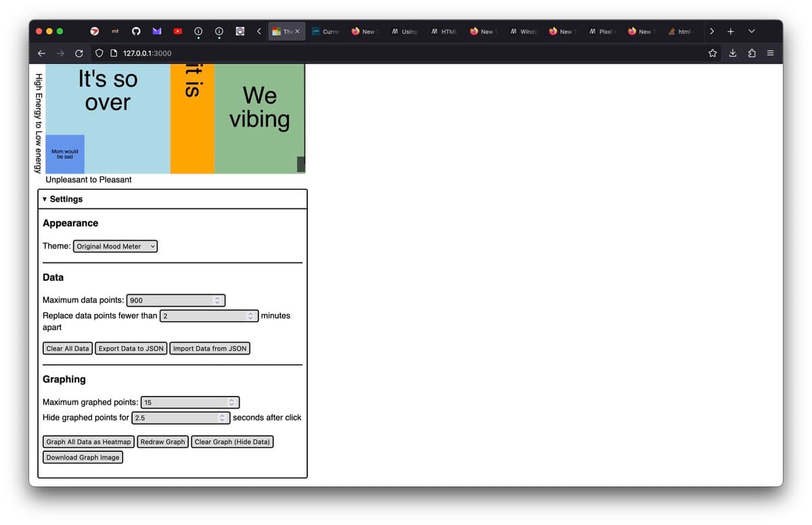
Task: Reload the page with the refresh icon
Action: [78, 53]
